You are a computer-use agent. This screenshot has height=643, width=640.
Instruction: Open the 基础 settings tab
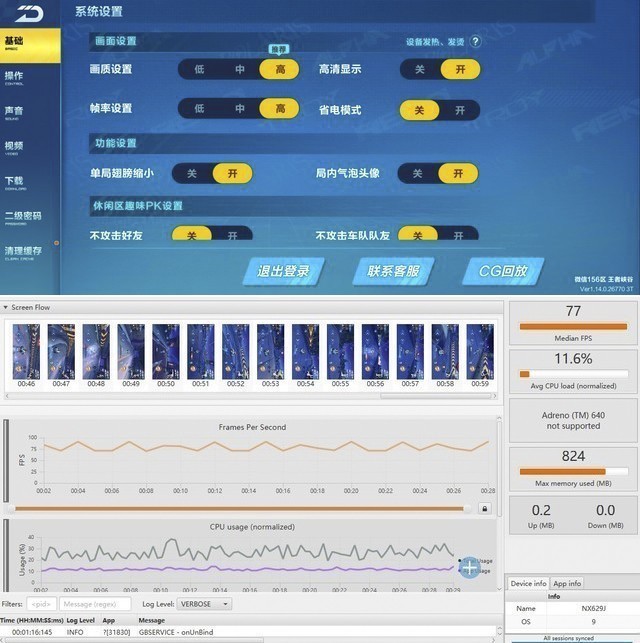[30, 45]
